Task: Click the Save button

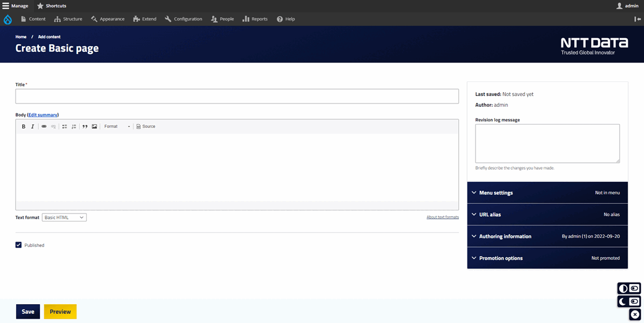Action: (28, 312)
